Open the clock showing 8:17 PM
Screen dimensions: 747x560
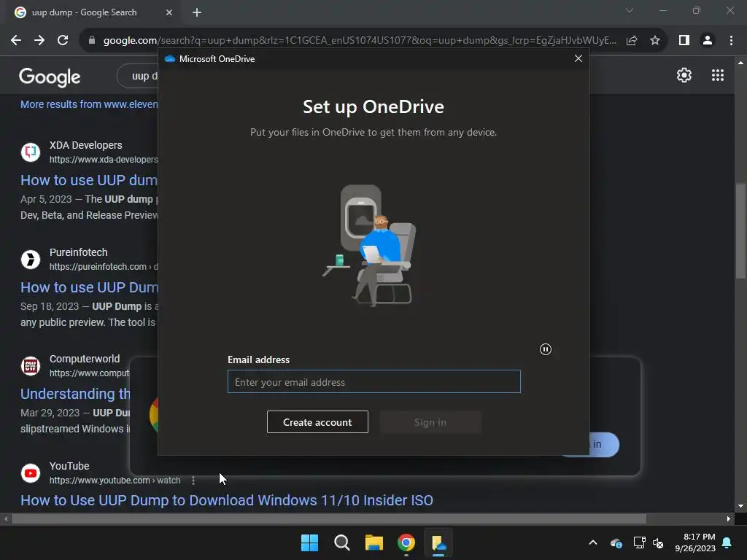tap(695, 542)
